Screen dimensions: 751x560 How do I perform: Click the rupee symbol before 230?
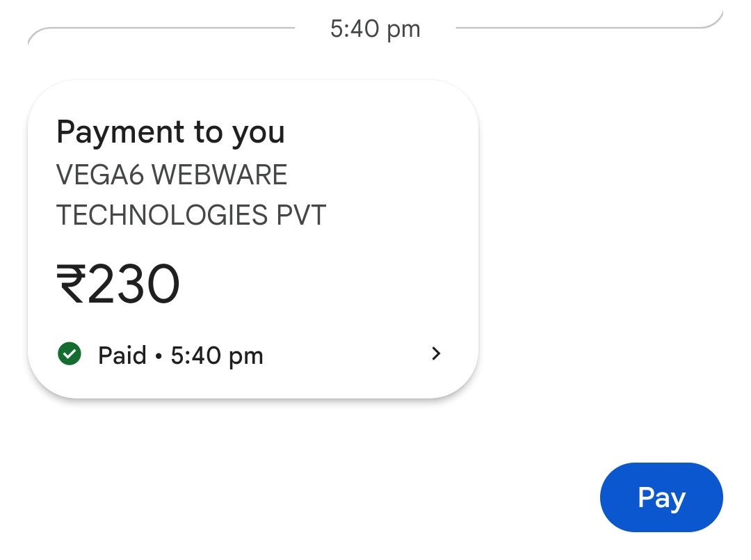click(x=71, y=285)
